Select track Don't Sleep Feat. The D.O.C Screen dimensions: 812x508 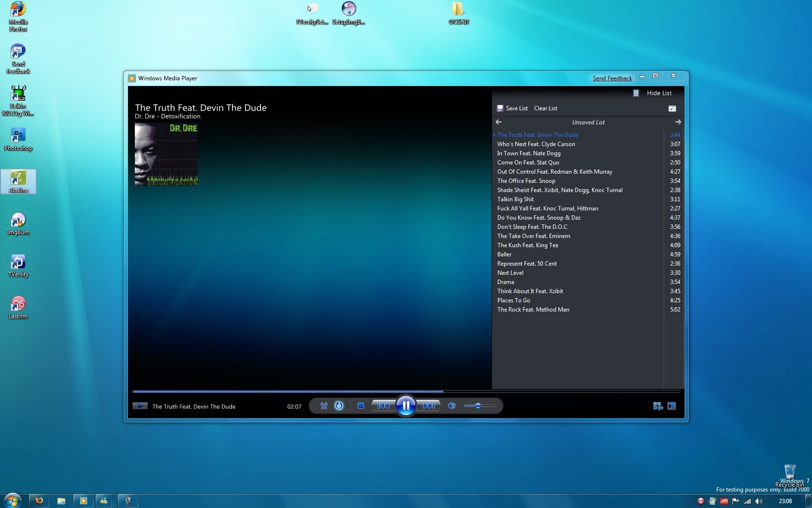click(588, 227)
